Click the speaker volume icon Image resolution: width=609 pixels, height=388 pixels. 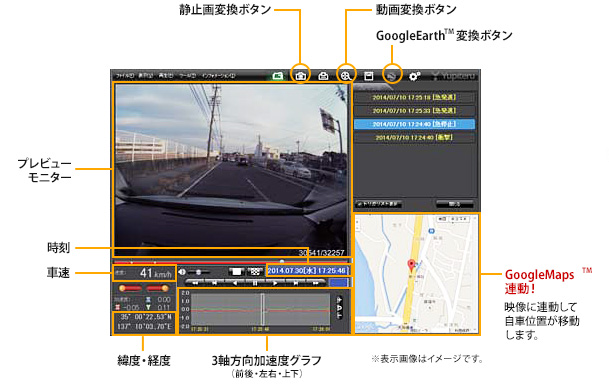tap(182, 272)
